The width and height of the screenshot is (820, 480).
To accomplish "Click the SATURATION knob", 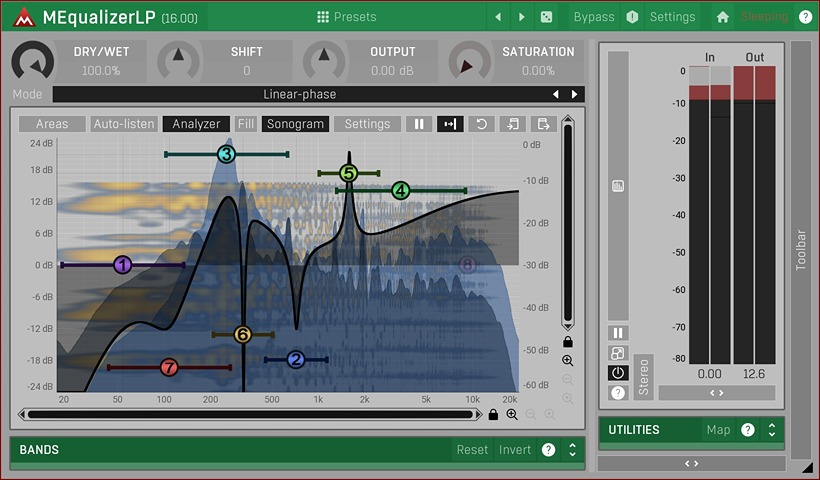I will [x=470, y=61].
